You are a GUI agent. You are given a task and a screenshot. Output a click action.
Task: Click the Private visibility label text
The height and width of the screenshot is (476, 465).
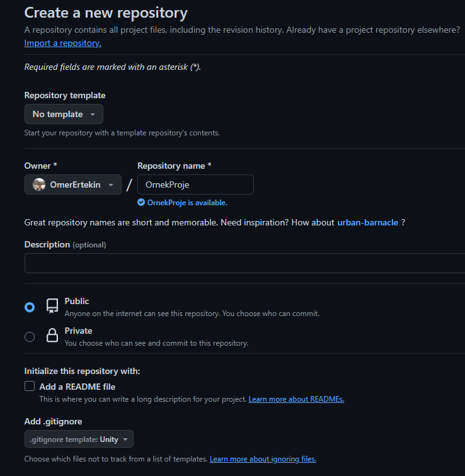point(78,331)
